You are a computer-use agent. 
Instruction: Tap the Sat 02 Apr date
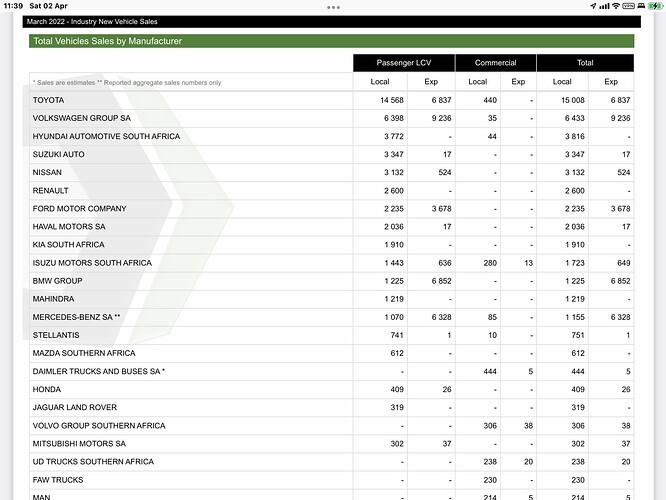(48, 6)
